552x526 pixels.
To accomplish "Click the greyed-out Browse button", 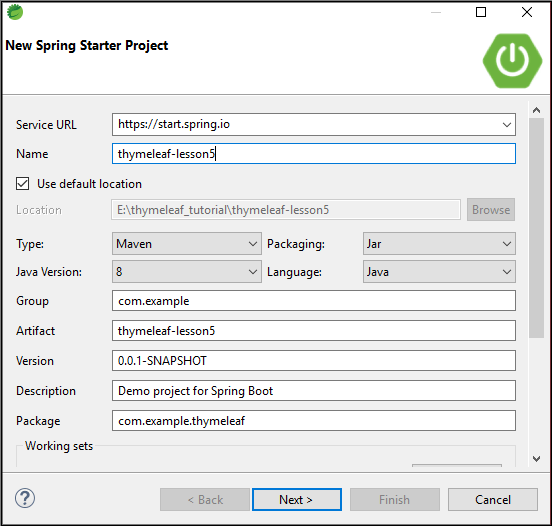I will (x=491, y=210).
